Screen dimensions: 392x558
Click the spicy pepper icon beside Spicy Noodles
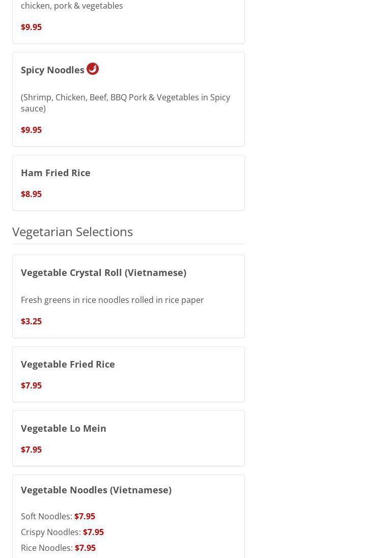pyautogui.click(x=93, y=69)
